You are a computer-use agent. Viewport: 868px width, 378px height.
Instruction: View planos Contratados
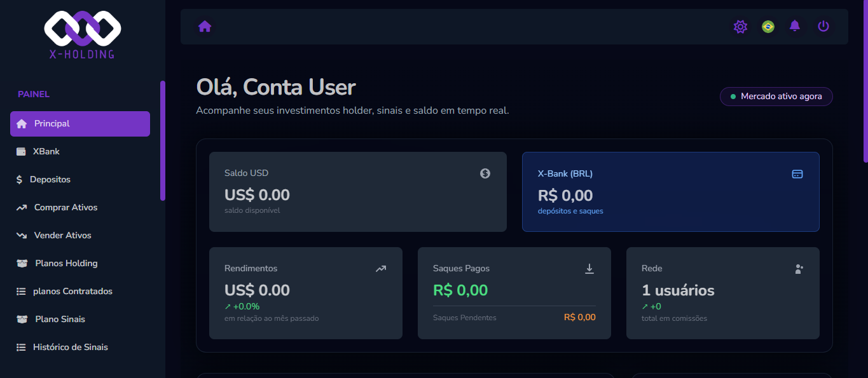click(x=72, y=291)
